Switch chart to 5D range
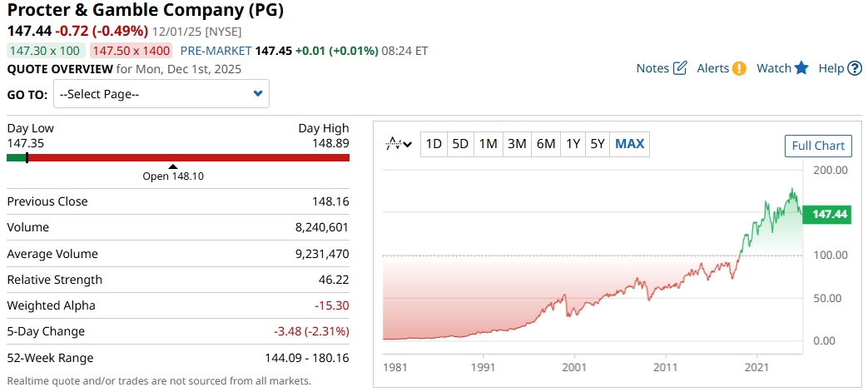Viewport: 868px width, 392px height. [460, 144]
